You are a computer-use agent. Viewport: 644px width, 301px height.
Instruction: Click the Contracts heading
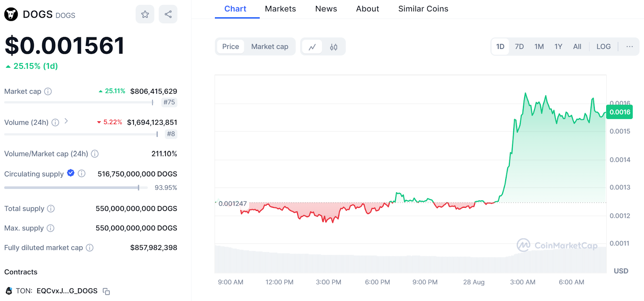coord(21,272)
